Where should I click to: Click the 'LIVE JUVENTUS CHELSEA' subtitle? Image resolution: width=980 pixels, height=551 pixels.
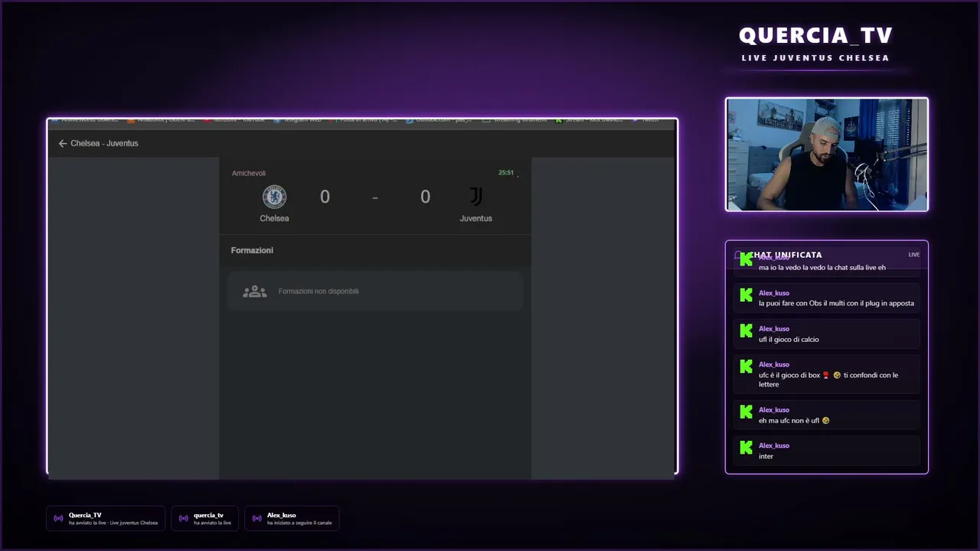tap(815, 58)
